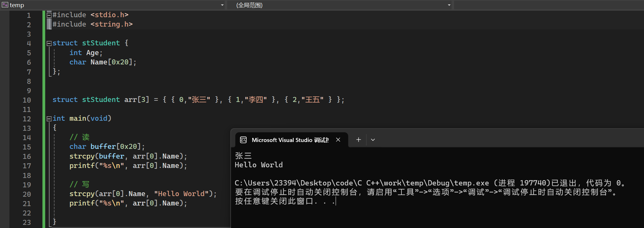Open the 全局范围 scope dropdown

point(449,5)
